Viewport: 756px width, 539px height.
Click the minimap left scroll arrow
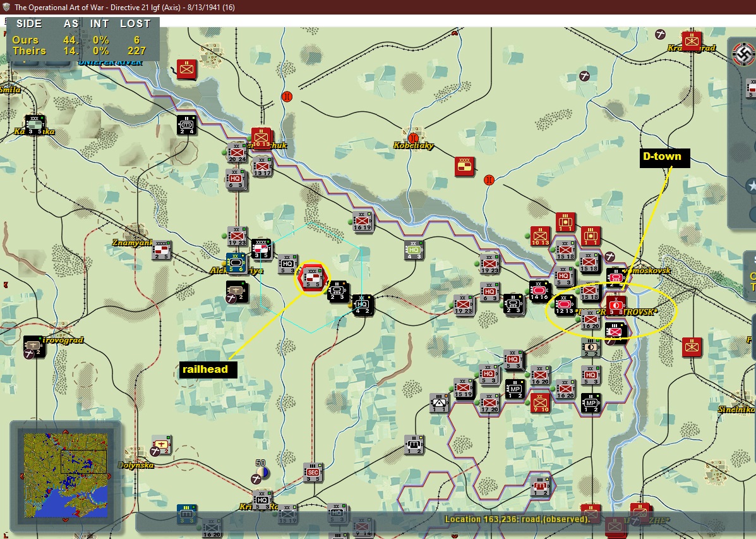click(21, 476)
